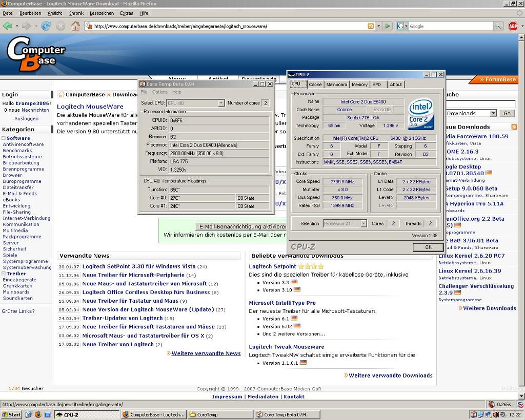525x420 pixels.
Task: Open Linux Kernel 2.6.20 RC7 download link
Action: (x=472, y=256)
